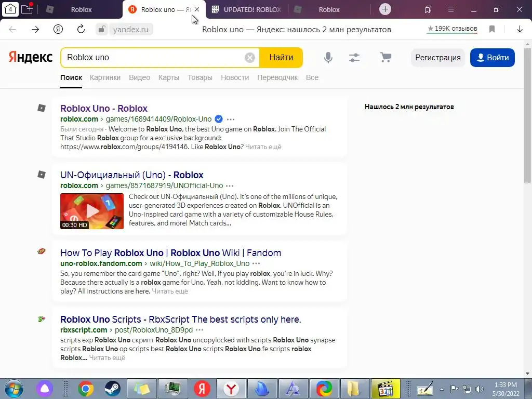Viewport: 532px width, 399px height.
Task: Launch Google Chrome from the taskbar
Action: point(86,389)
